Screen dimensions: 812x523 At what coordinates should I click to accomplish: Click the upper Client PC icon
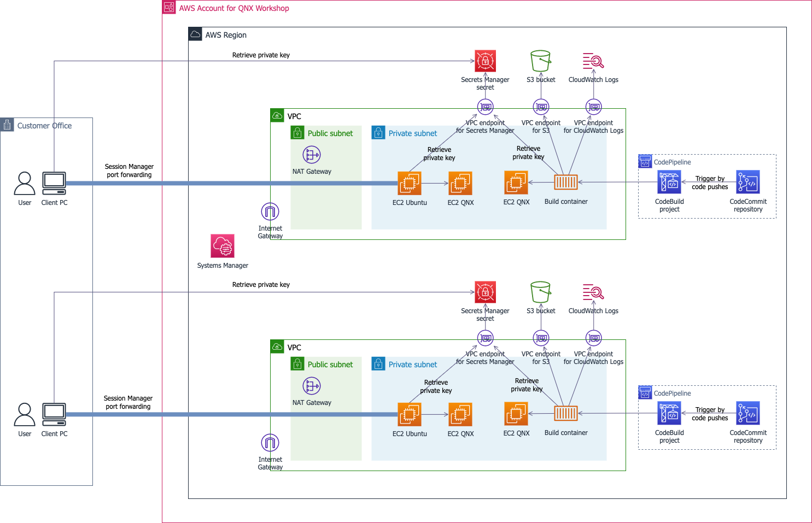tap(54, 183)
